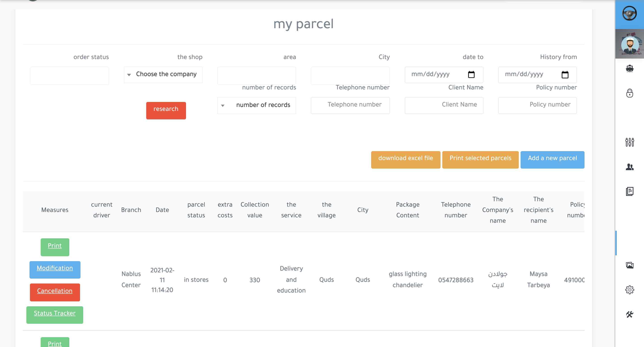The image size is (644, 347).
Task: Click the ship icon in sidebar
Action: pyautogui.click(x=629, y=68)
